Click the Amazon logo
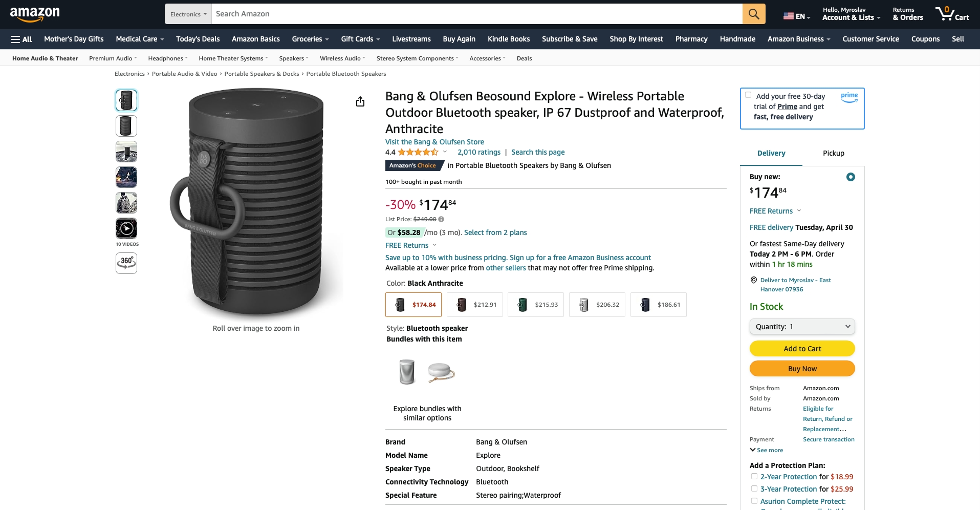 coord(35,14)
